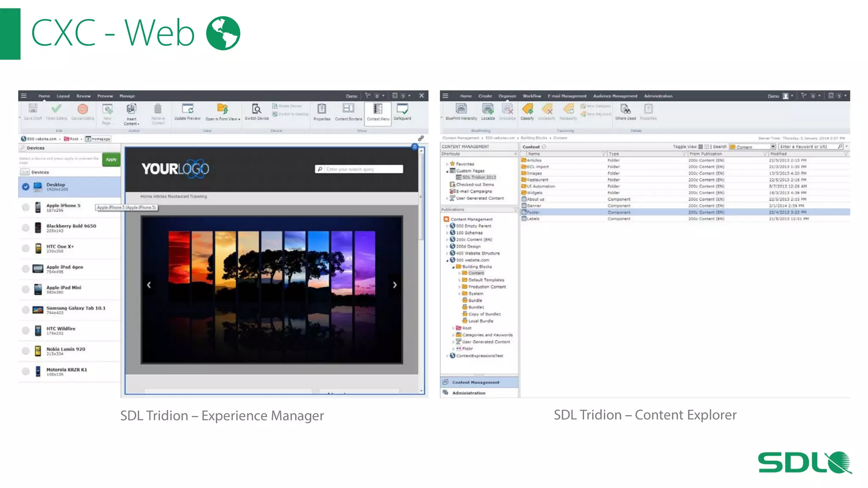Screen dimensions: 868x488
Task: Click Switch Device icon
Action: [x=256, y=109]
